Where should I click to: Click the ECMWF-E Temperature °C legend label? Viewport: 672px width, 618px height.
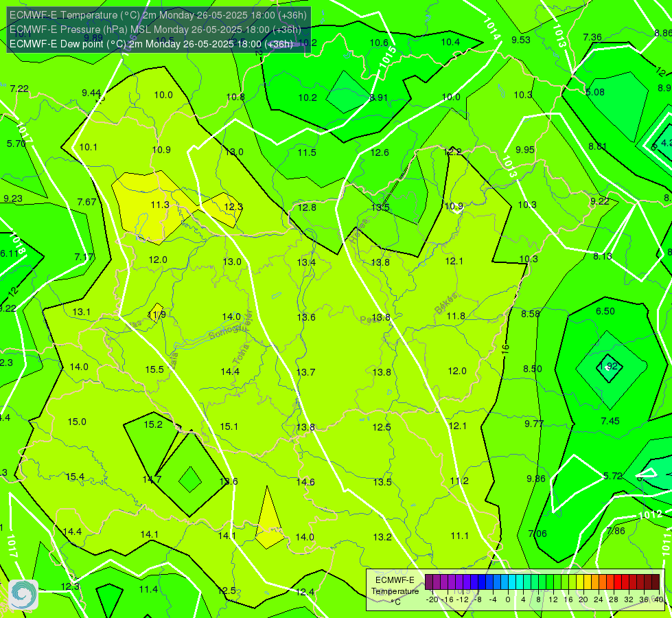[x=395, y=591]
